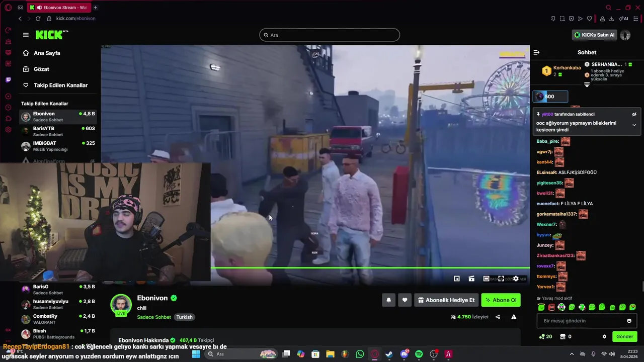Insert the angry red emote
Screen dimensions: 644x362
551,307
